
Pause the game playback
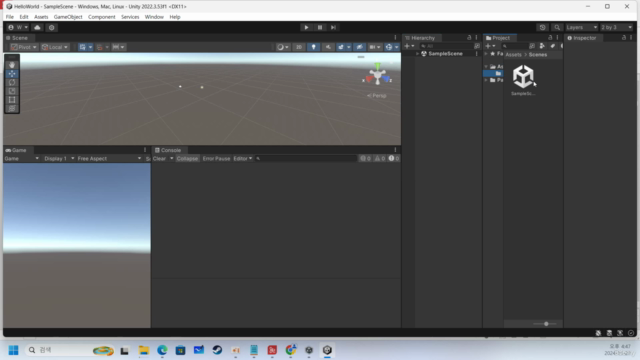[320, 27]
